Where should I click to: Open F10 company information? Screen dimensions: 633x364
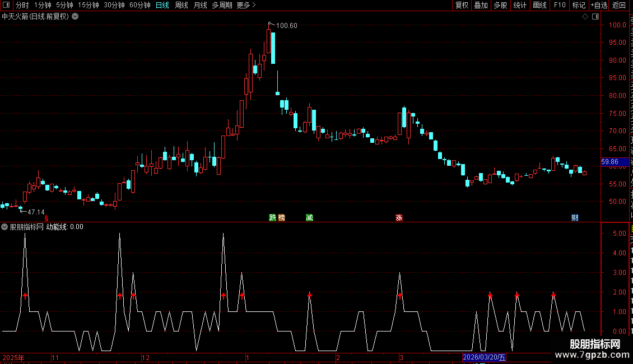[x=560, y=5]
